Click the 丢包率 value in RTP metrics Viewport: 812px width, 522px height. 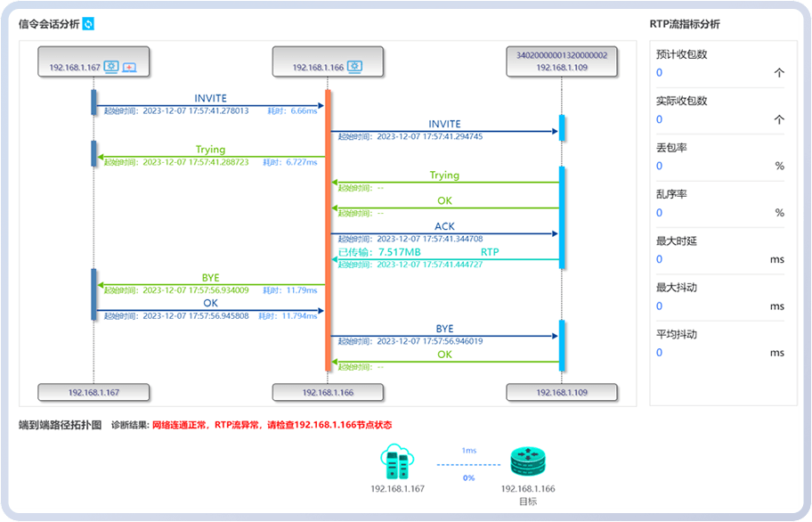[660, 166]
